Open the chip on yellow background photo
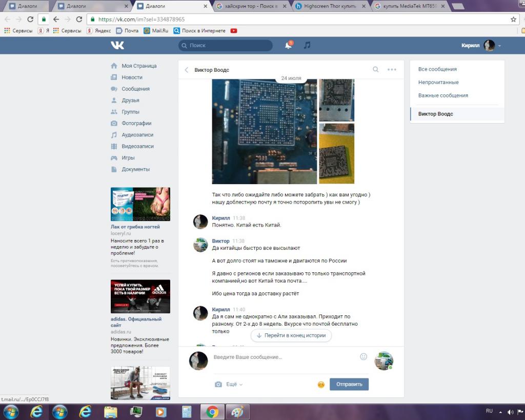Viewport: 525px width, 420px height. click(x=336, y=153)
